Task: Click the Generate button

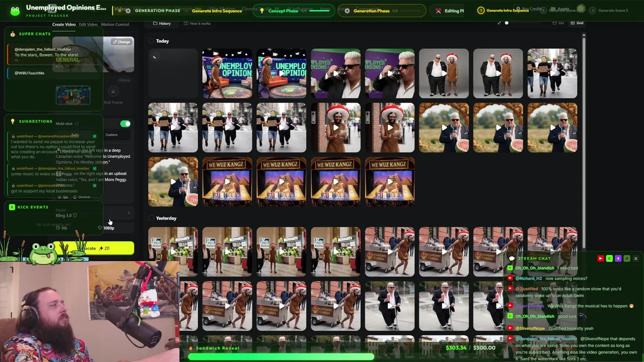Action: tap(94, 248)
